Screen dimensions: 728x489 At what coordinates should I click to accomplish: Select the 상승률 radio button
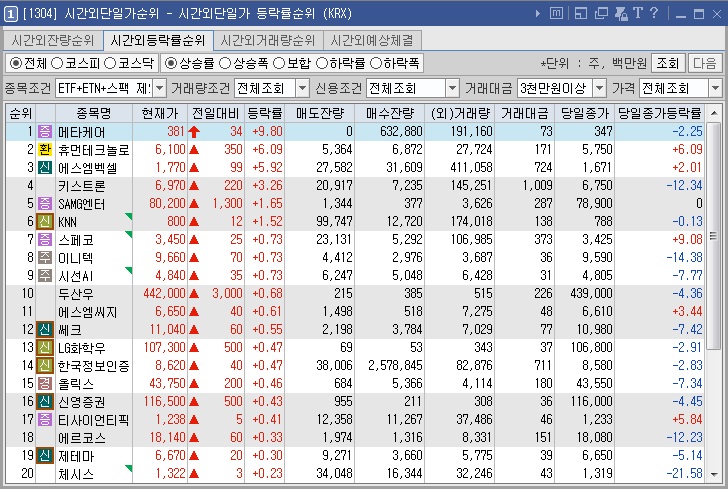click(x=171, y=63)
